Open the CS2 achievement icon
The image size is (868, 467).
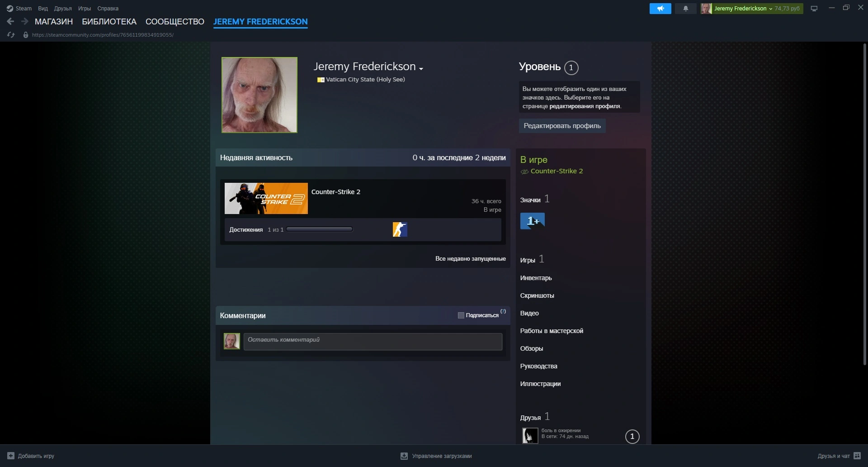(x=400, y=229)
